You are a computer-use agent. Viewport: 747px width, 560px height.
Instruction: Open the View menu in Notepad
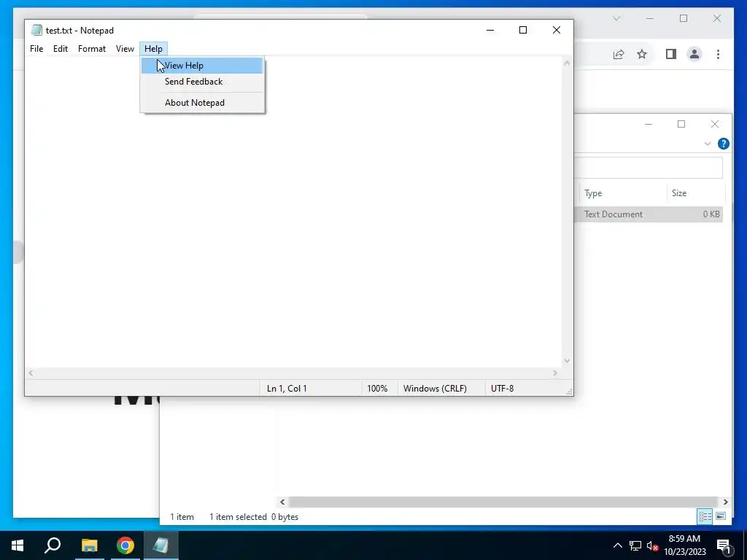(125, 49)
